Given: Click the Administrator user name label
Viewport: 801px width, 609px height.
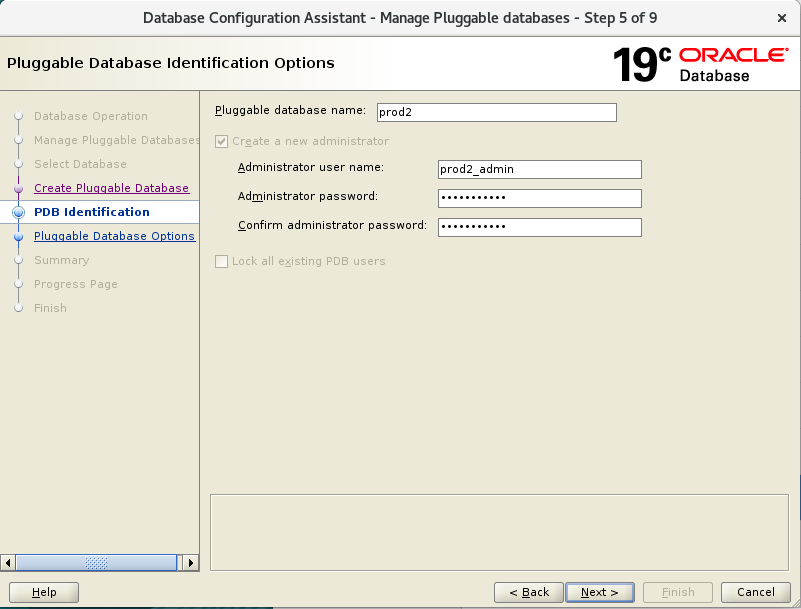Looking at the screenshot, I should pyautogui.click(x=311, y=168).
